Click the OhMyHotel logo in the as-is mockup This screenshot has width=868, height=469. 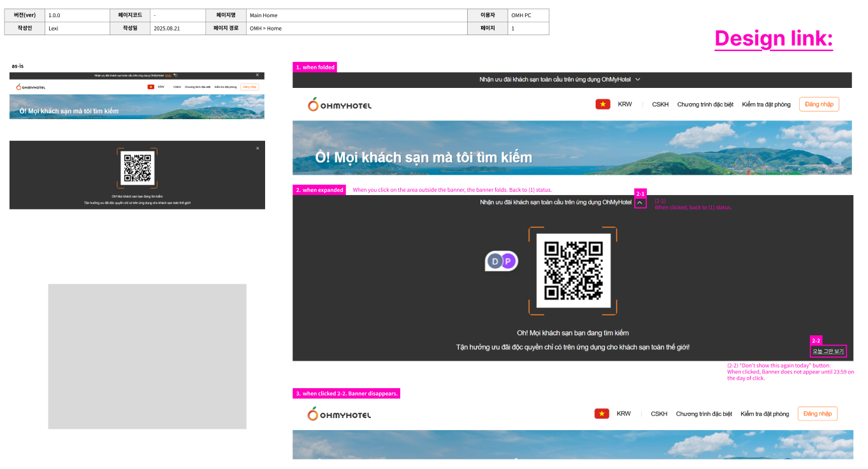tap(31, 87)
